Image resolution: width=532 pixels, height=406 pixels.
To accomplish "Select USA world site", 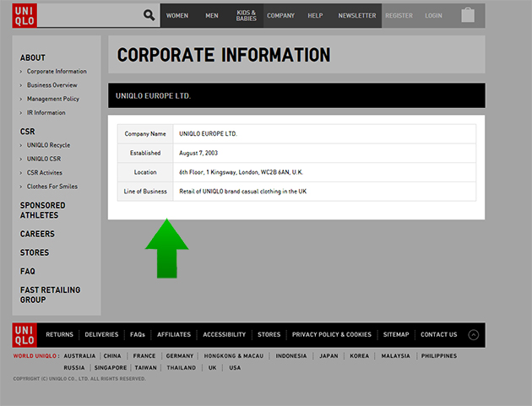I will tap(235, 368).
